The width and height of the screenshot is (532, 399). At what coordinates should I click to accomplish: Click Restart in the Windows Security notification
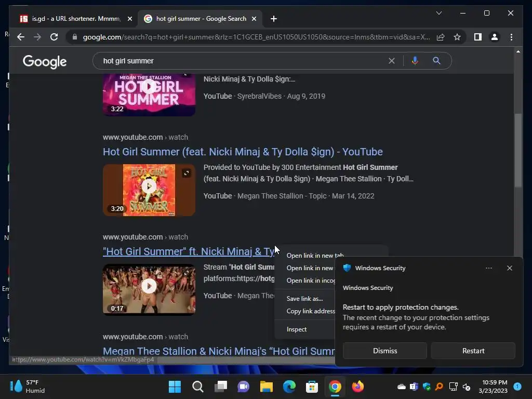pyautogui.click(x=473, y=351)
